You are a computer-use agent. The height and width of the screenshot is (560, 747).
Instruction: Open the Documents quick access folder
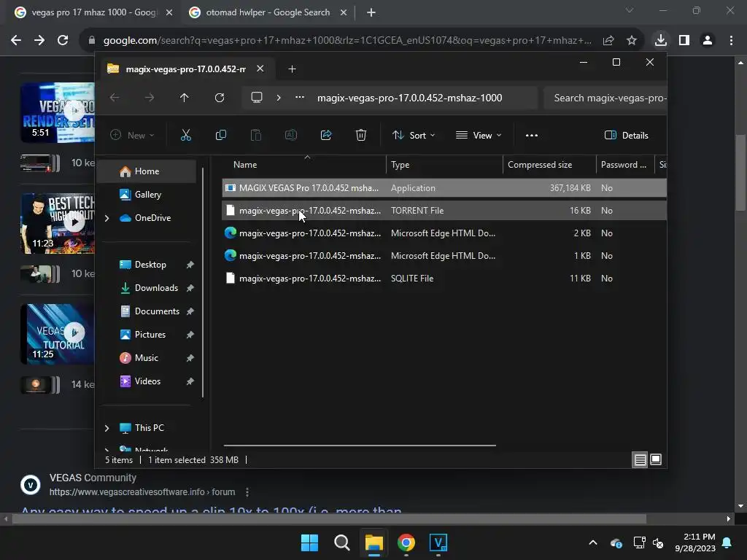tap(157, 311)
